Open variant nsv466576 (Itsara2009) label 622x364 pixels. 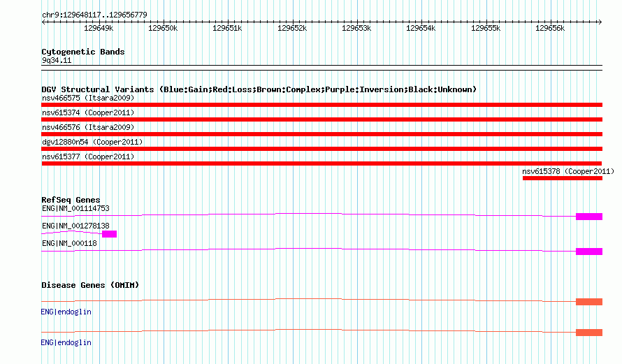(88, 127)
